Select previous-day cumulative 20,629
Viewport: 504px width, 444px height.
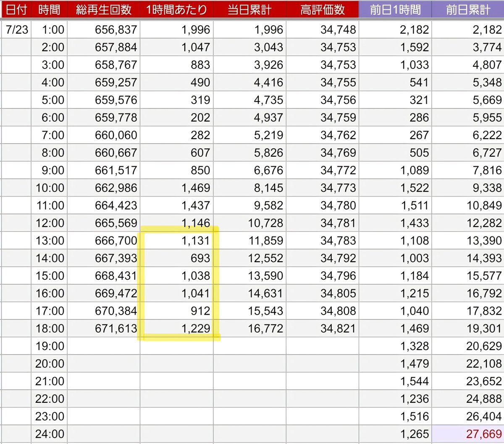pos(468,346)
